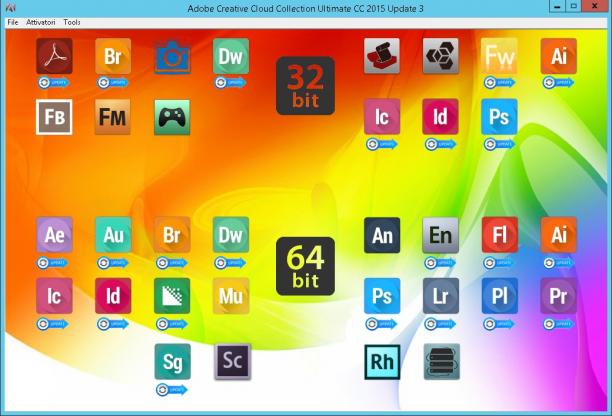Open the Premiere Pro (Pr) icon

click(x=559, y=296)
